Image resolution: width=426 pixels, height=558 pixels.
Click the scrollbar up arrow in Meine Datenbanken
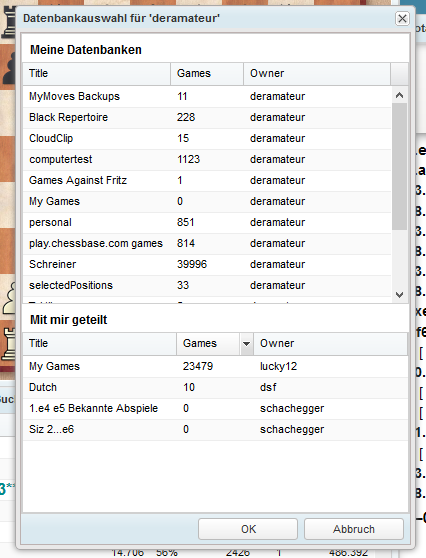(x=399, y=95)
